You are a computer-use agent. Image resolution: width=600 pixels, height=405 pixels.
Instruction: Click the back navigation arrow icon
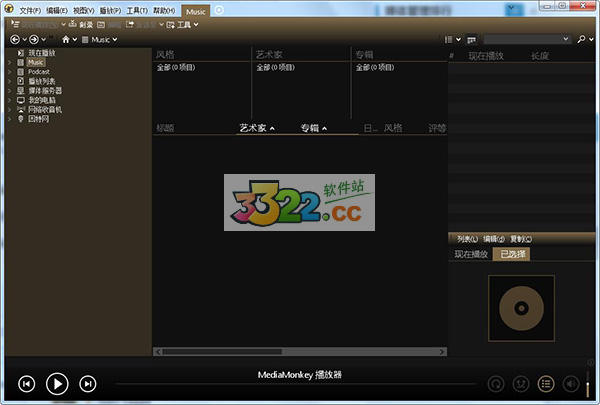coord(15,39)
